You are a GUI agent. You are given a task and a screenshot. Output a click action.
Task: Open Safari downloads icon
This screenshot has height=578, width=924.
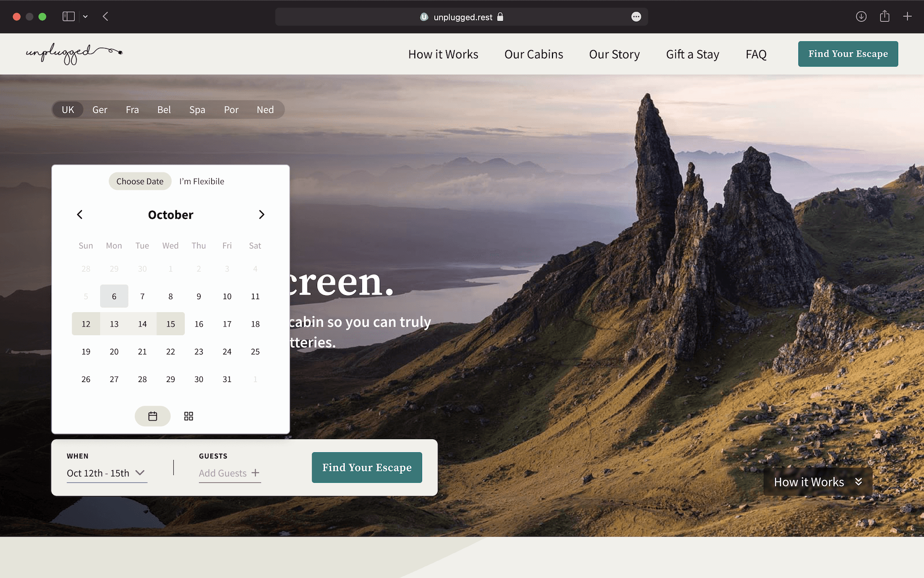pyautogui.click(x=861, y=16)
